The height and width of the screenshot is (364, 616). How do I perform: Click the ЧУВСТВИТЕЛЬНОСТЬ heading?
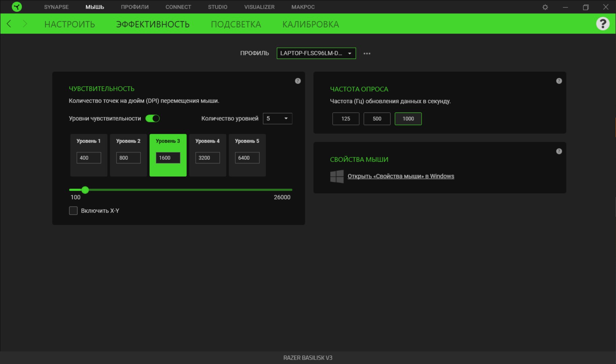pos(102,89)
